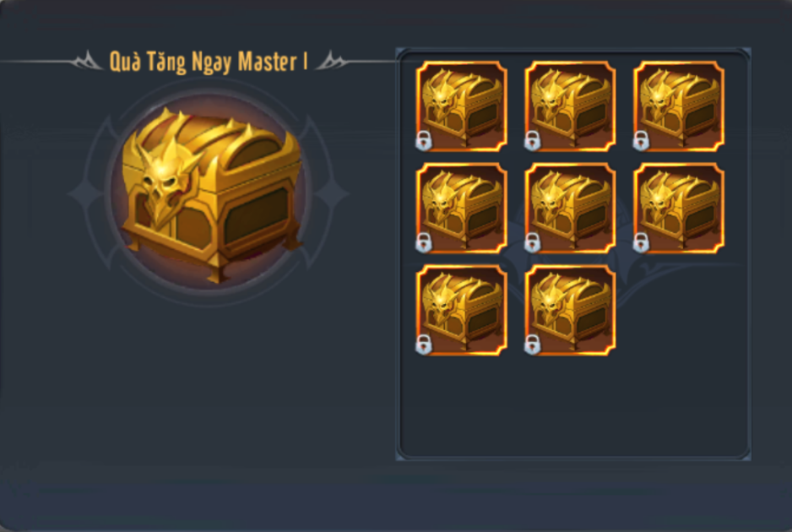The image size is (792, 532).
Task: Click lock badge on right middle-row chest
Action: [x=641, y=243]
